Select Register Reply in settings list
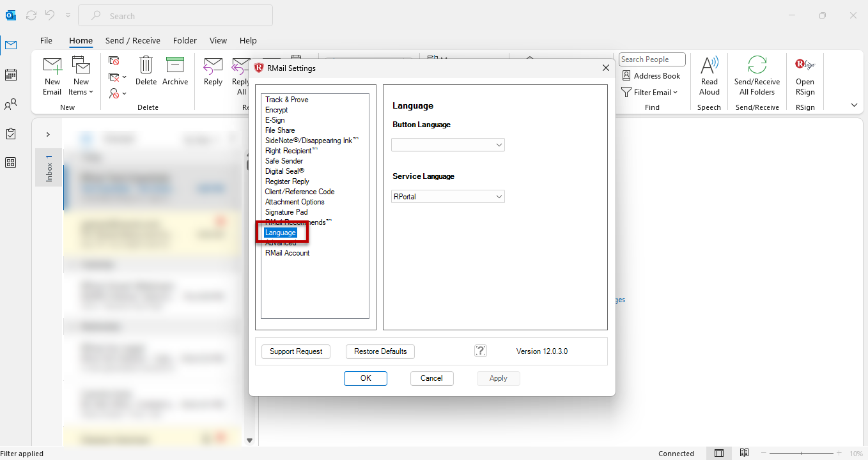Viewport: 868px width, 460px height. [288, 181]
